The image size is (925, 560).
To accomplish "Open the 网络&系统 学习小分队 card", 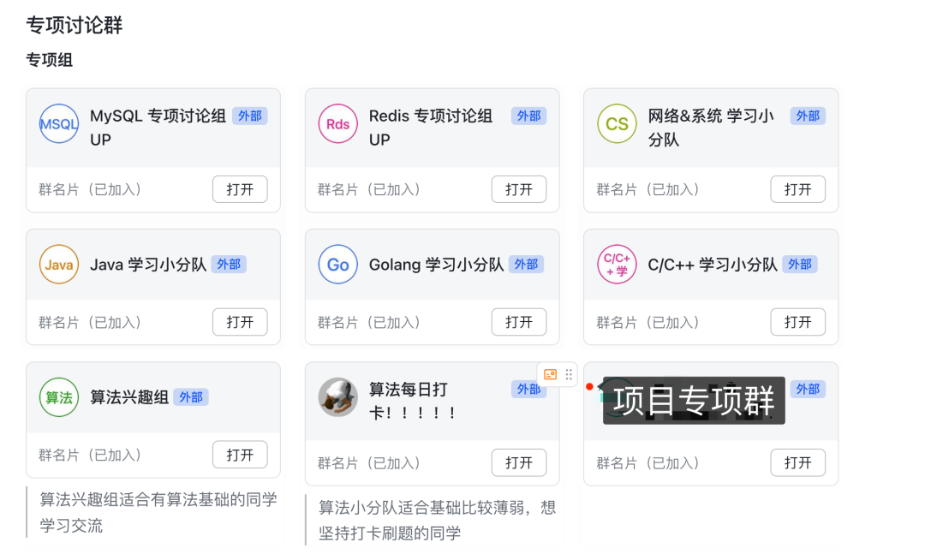I will click(798, 189).
